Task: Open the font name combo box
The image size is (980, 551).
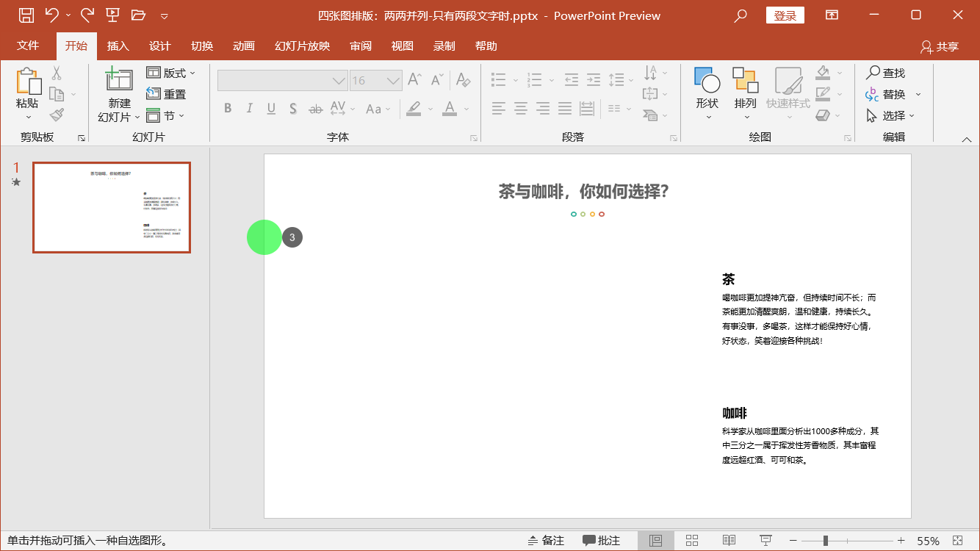Action: coord(283,80)
